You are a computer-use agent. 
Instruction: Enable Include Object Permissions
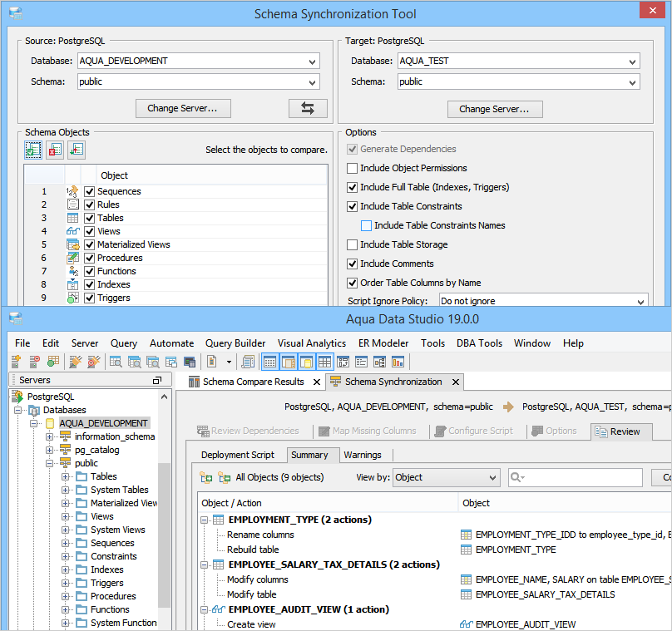352,168
